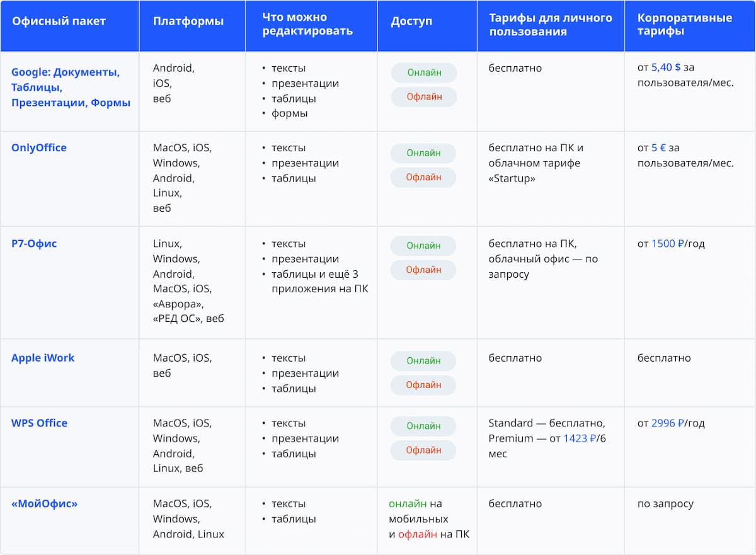This screenshot has height=555, width=756.
Task: Click the 5,40 $ corporate price link
Action: point(666,67)
